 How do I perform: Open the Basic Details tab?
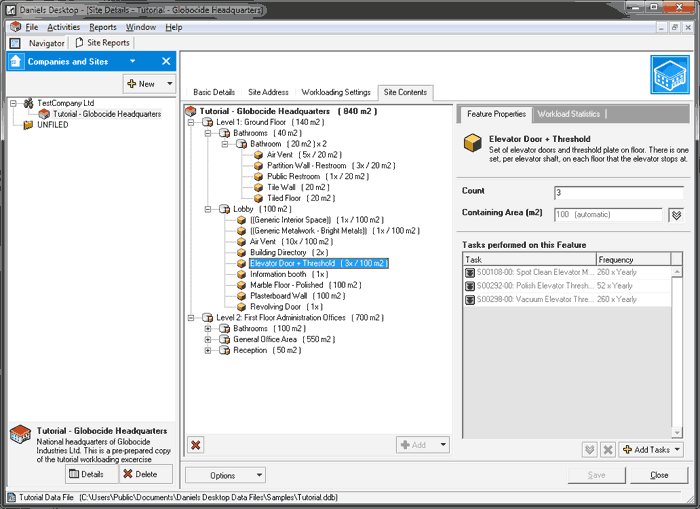[x=214, y=92]
